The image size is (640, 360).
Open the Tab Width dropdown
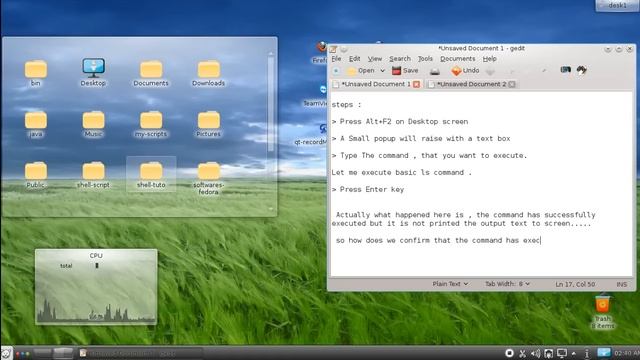pos(507,284)
